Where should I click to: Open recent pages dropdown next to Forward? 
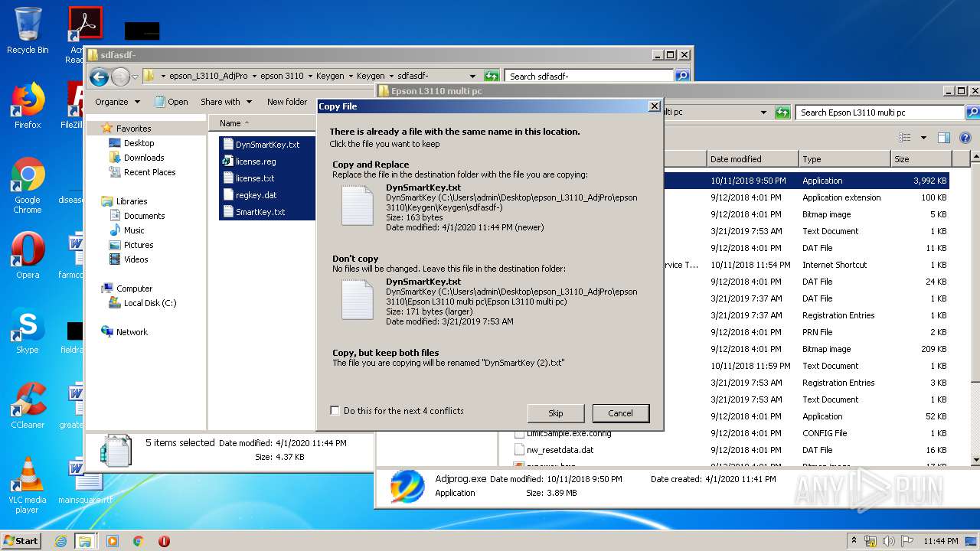pos(135,77)
